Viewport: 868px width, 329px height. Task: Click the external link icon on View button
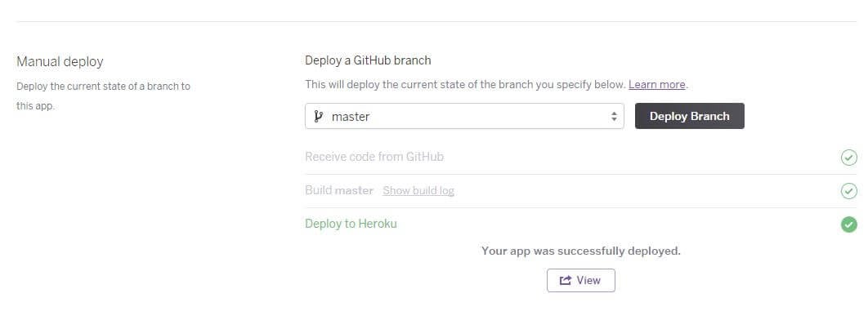(x=566, y=280)
